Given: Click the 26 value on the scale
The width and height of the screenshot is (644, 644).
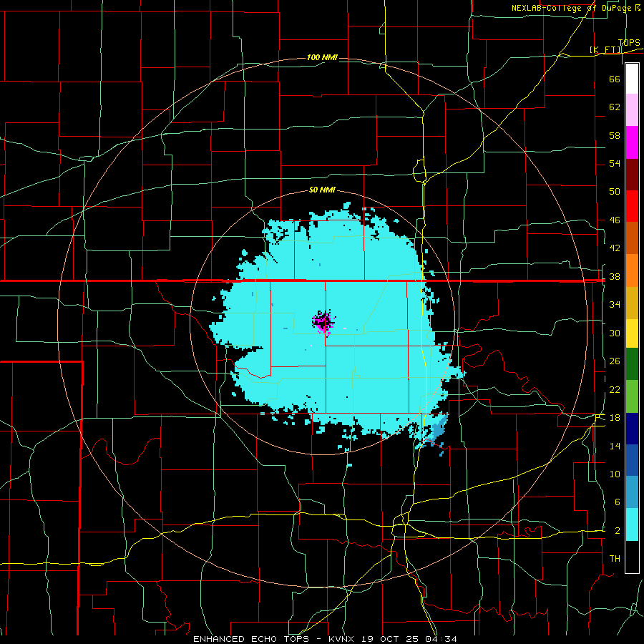Looking at the screenshot, I should coord(615,361).
